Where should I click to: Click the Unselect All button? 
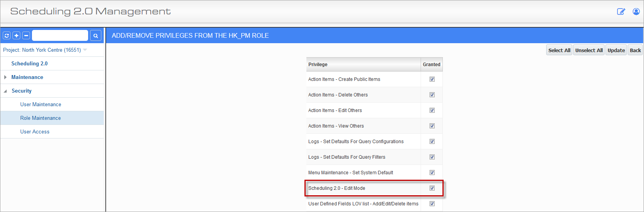coord(589,50)
